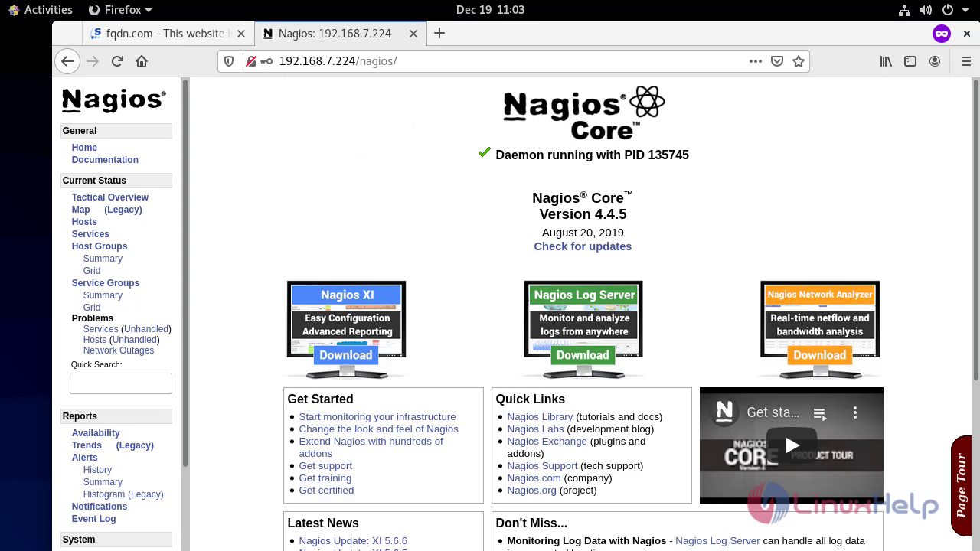Open the Alerts History link
Screen dimensions: 980x551
pyautogui.click(x=97, y=470)
